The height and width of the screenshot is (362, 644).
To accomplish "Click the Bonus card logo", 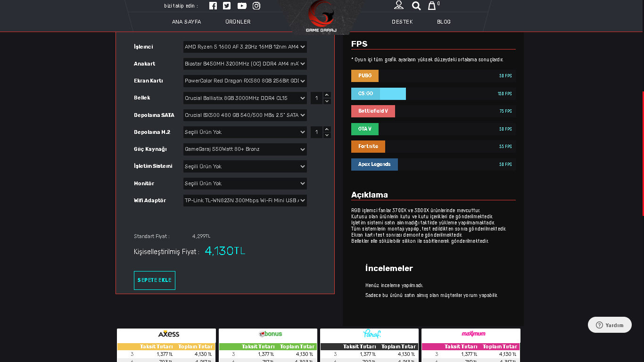I will click(270, 334).
